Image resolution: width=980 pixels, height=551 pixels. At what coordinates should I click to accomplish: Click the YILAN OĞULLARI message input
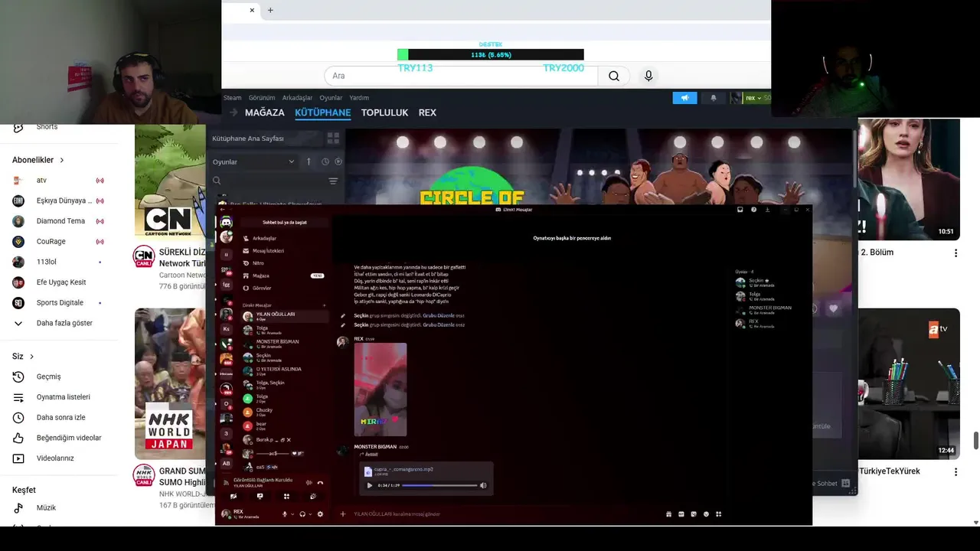(x=505, y=514)
